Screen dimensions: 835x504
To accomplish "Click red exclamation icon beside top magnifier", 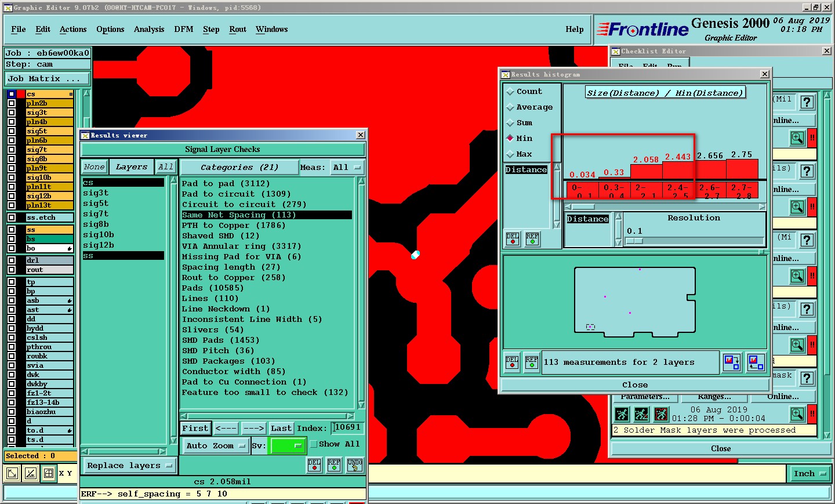I will pyautogui.click(x=812, y=138).
